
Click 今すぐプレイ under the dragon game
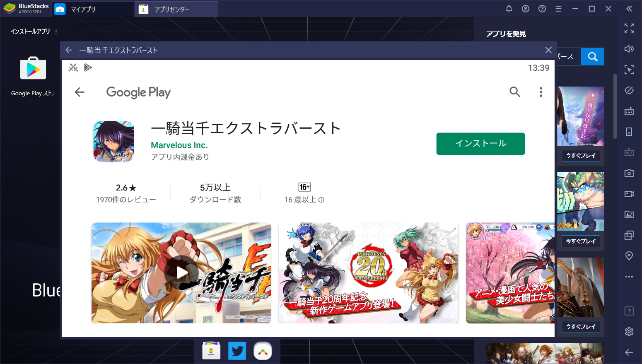tap(581, 241)
